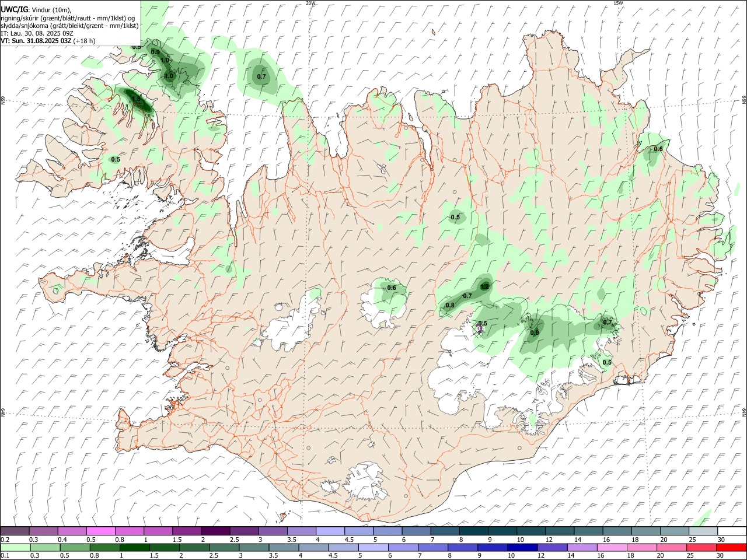Screen dimensions: 747x560
Task: Select the lower legend blue swatch starting at 8
Action: 463,547
